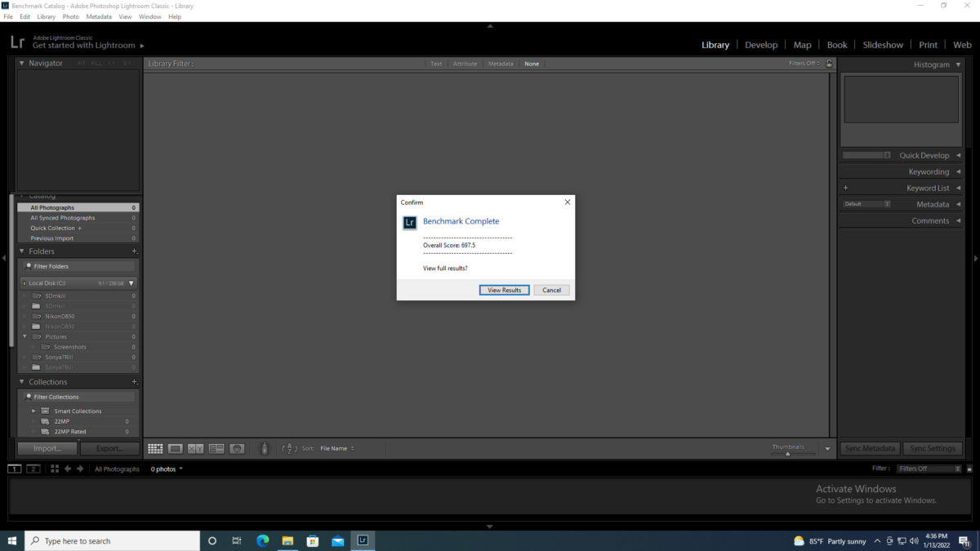Select the None library filter
The height and width of the screenshot is (551, 980).
click(x=532, y=64)
